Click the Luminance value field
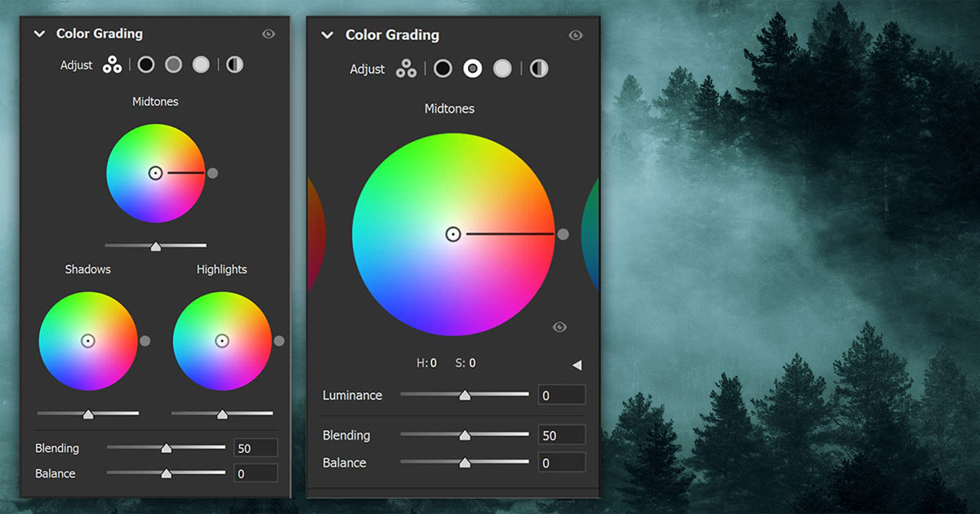Viewport: 980px width, 514px height. pos(562,396)
